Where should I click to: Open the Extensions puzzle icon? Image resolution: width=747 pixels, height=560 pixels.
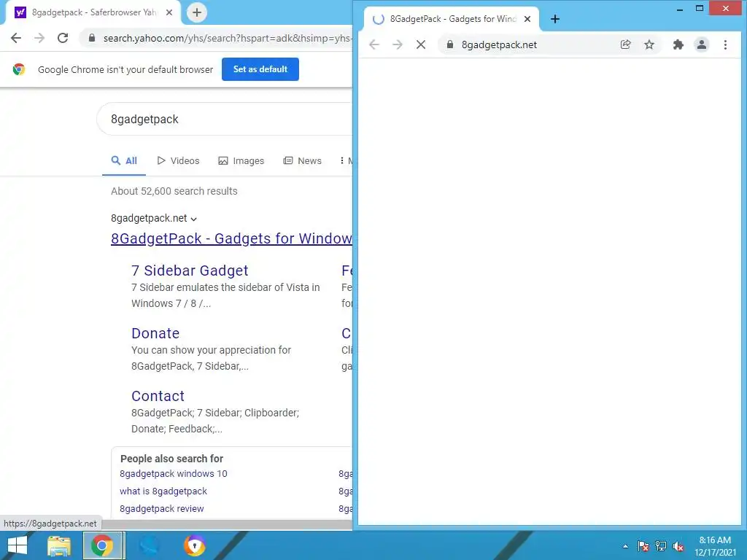click(x=678, y=44)
